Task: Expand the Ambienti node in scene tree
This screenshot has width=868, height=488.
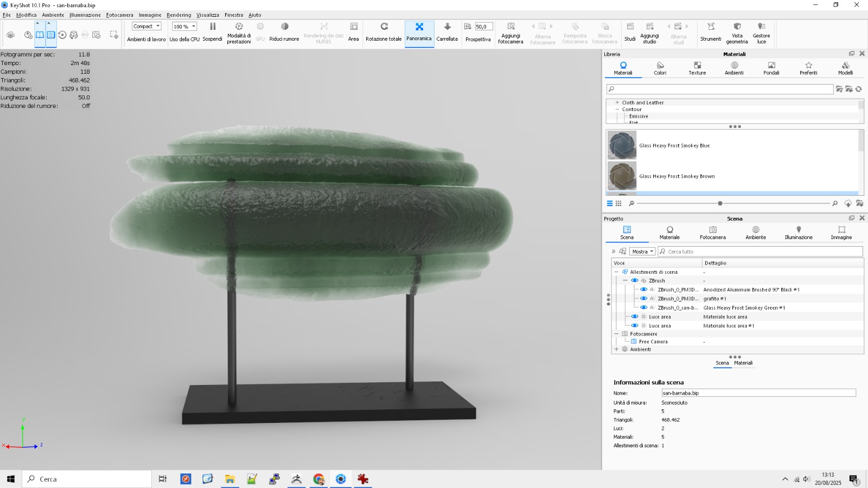Action: [x=616, y=349]
